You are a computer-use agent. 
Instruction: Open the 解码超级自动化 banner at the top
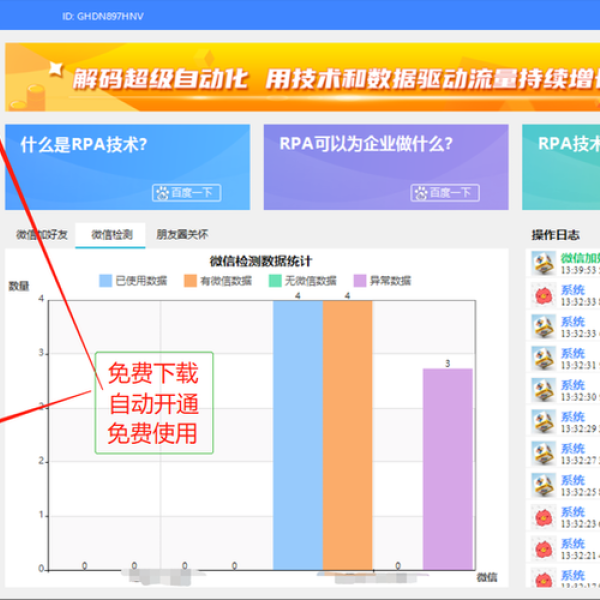[x=300, y=77]
